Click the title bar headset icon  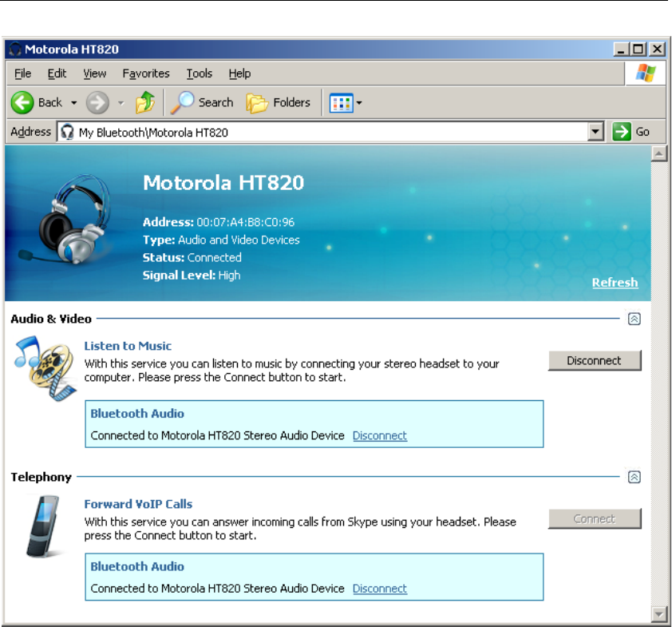tap(15, 50)
